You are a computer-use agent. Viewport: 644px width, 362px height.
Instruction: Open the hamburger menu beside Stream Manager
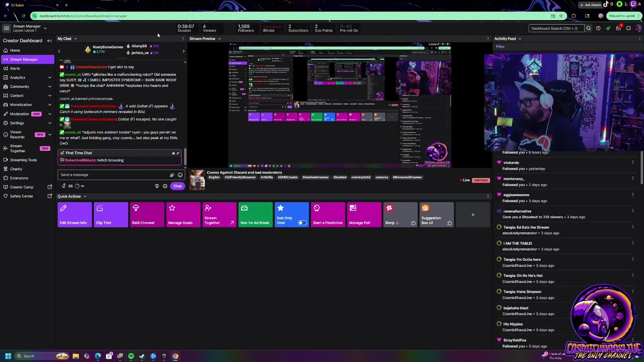pos(6,28)
